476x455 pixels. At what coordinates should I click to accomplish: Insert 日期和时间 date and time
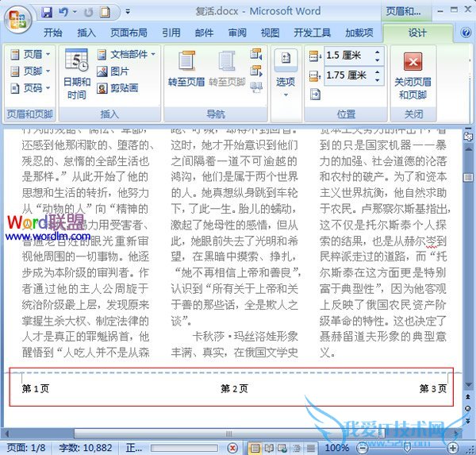tap(76, 74)
